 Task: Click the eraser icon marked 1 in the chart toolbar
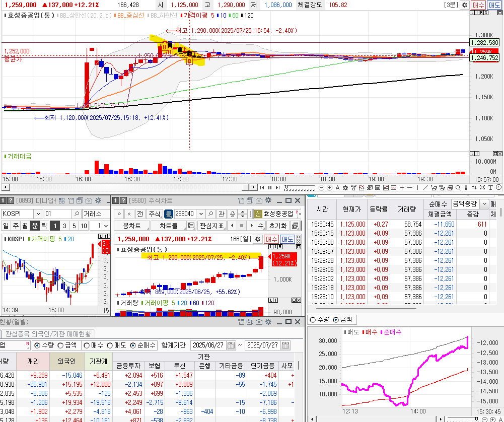[434, 188]
